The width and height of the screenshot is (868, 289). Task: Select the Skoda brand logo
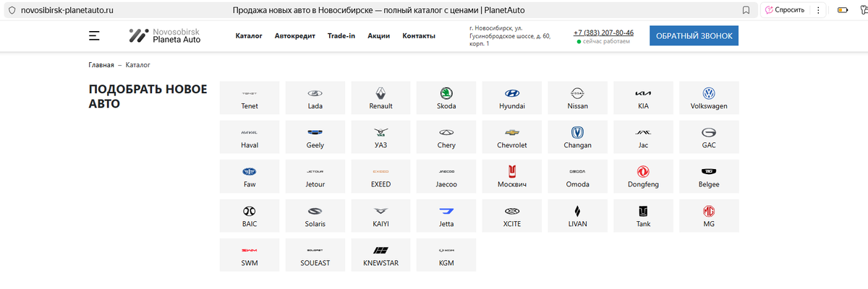446,93
